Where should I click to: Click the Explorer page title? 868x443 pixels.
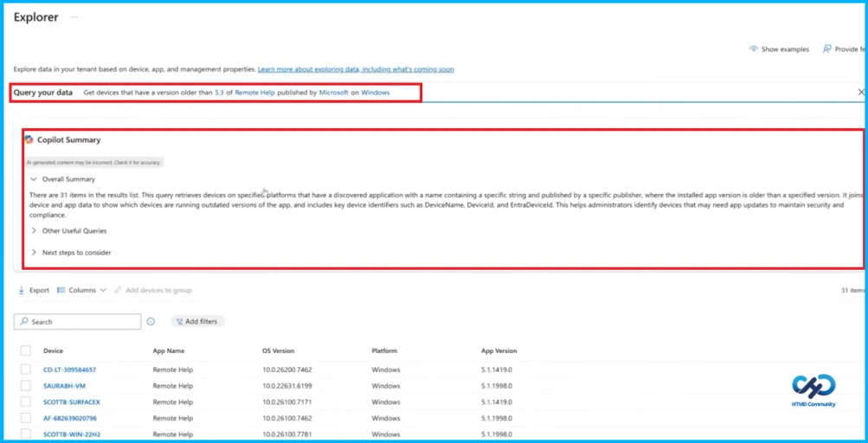point(36,17)
